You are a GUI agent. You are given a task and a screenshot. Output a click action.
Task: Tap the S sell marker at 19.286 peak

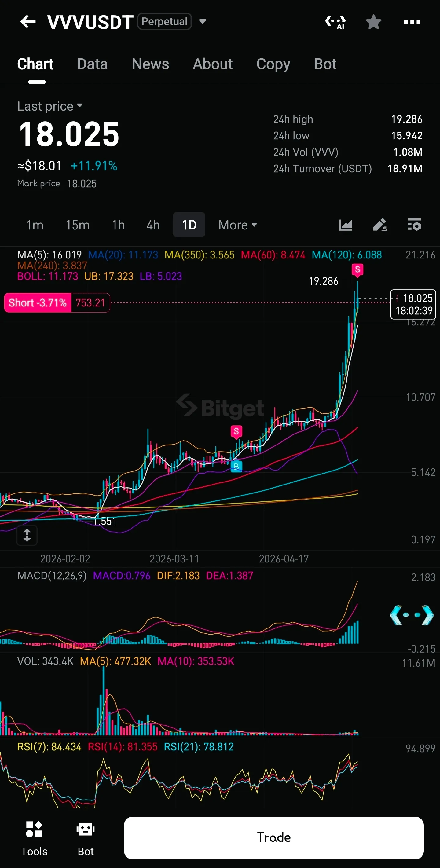tap(358, 270)
